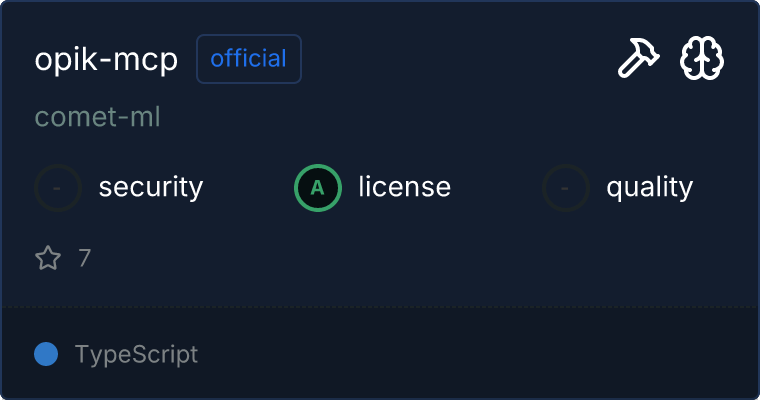Click the official badge
Screen dimensions: 760x400
(249, 59)
